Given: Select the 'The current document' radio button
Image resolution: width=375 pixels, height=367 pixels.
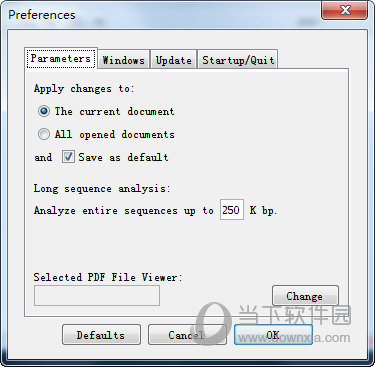Looking at the screenshot, I should tap(44, 111).
